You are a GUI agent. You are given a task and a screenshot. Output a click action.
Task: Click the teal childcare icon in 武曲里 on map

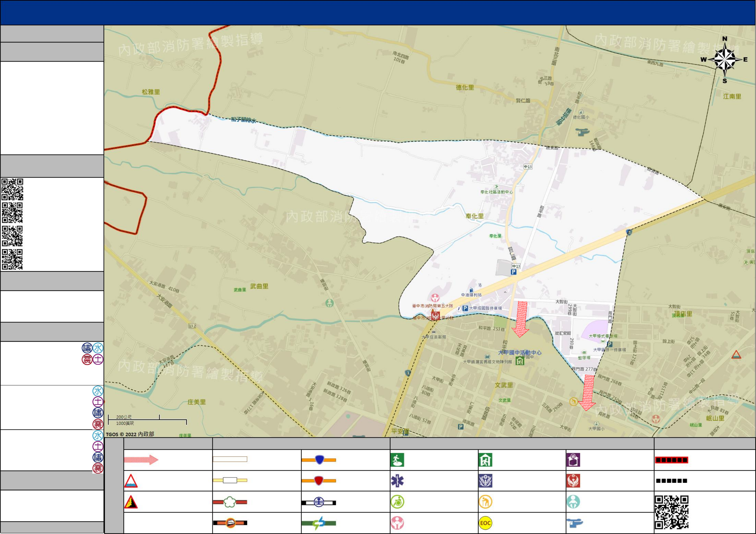[x=330, y=303]
